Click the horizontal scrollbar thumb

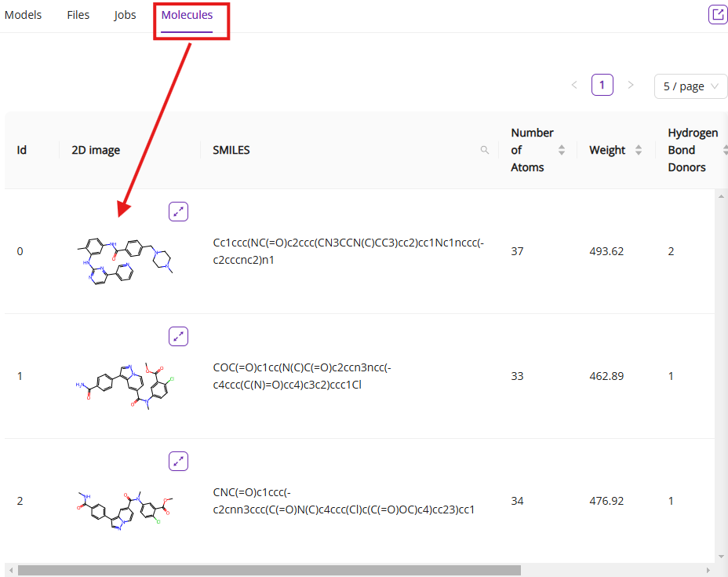(x=269, y=571)
